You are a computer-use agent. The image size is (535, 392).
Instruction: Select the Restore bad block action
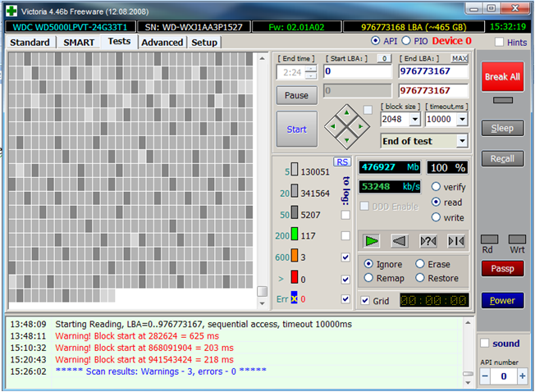(420, 278)
